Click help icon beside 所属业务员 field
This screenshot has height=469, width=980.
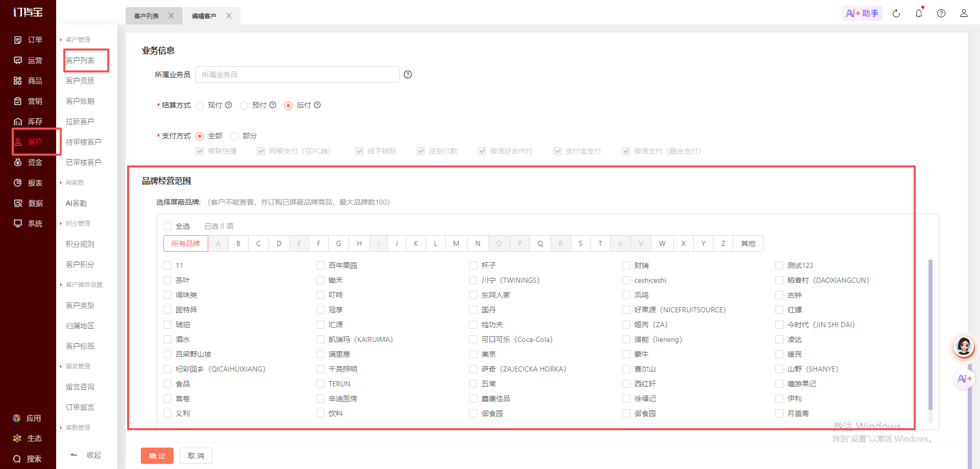point(408,75)
